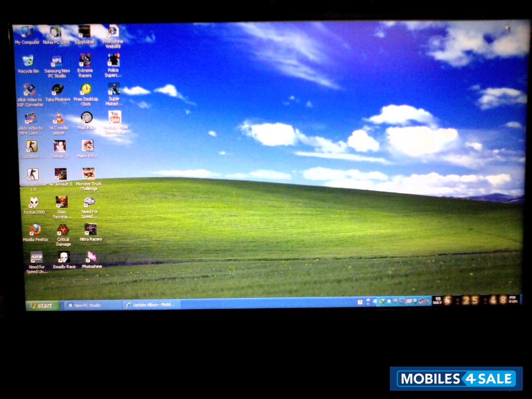The width and height of the screenshot is (532, 399).
Task: Open the Photoshine shortcut
Action: click(x=91, y=258)
